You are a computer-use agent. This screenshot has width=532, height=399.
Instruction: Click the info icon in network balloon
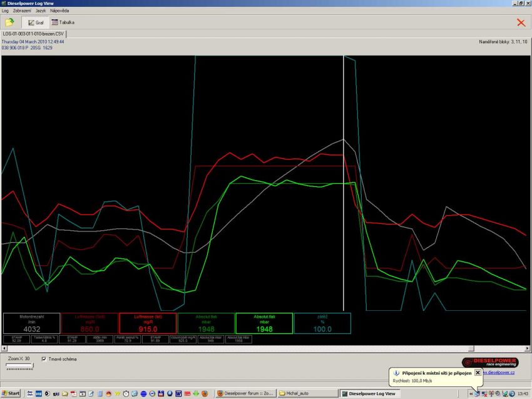pyautogui.click(x=396, y=373)
